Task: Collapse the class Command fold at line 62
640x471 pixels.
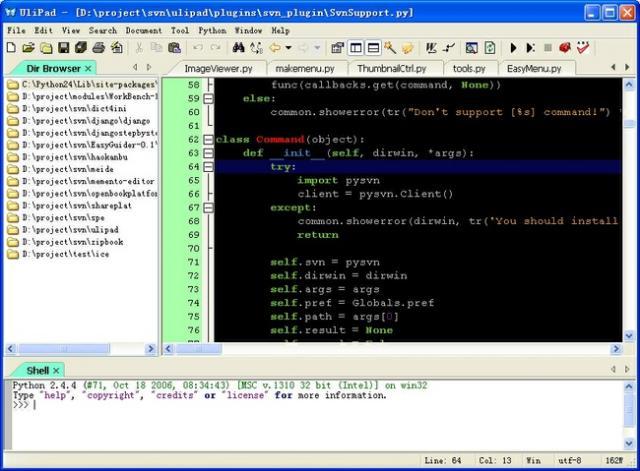Action: point(208,140)
